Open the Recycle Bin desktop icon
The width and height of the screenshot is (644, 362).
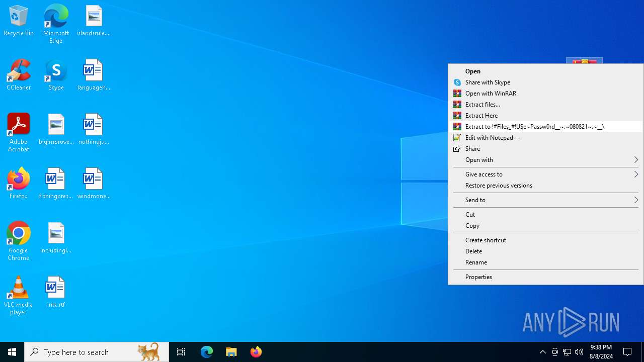[19, 21]
